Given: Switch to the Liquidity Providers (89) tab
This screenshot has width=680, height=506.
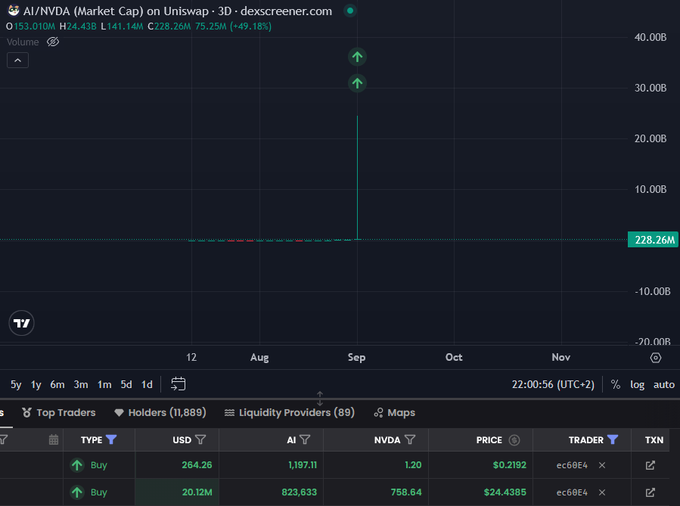Looking at the screenshot, I should coord(289,413).
